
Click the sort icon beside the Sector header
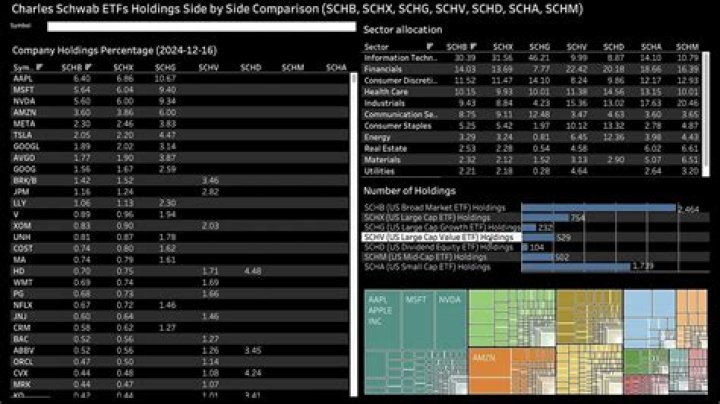pos(430,46)
